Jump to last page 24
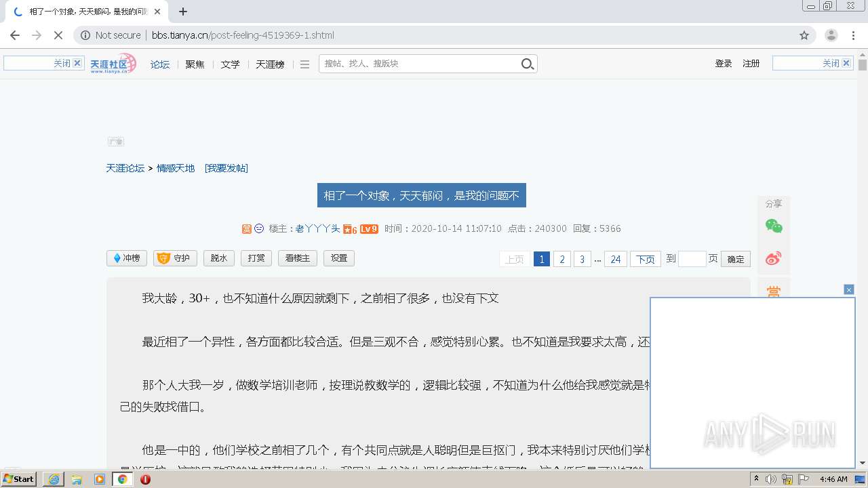The image size is (868, 488). (616, 259)
